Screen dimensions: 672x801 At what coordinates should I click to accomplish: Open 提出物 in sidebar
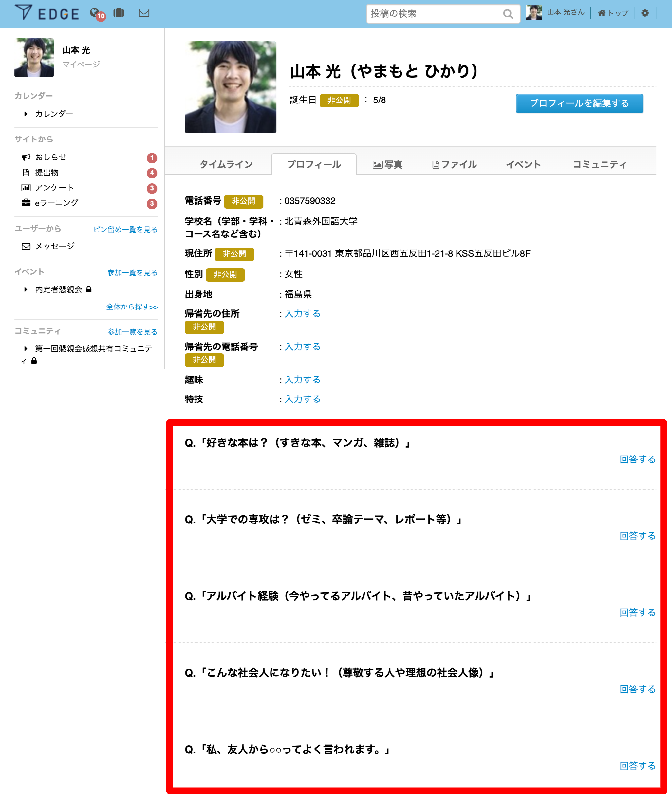click(x=47, y=172)
